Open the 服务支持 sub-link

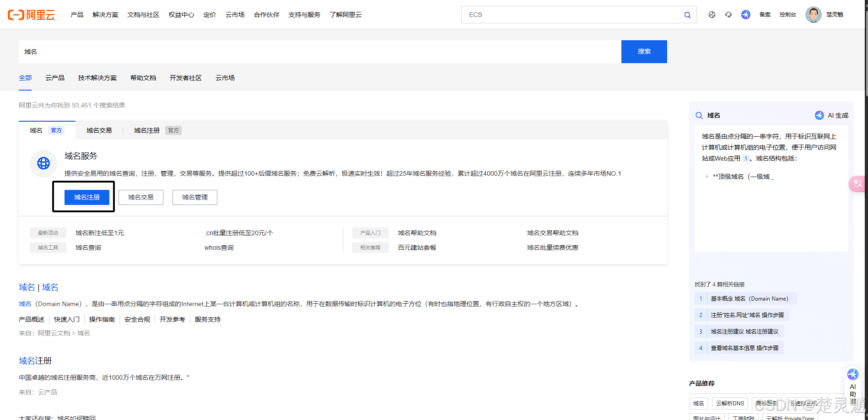[x=208, y=319]
